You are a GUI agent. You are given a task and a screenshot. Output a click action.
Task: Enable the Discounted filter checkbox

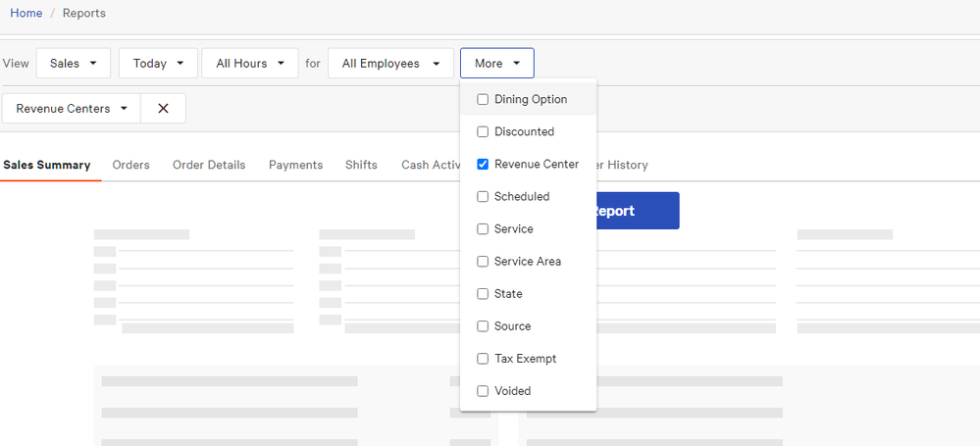[x=483, y=132]
